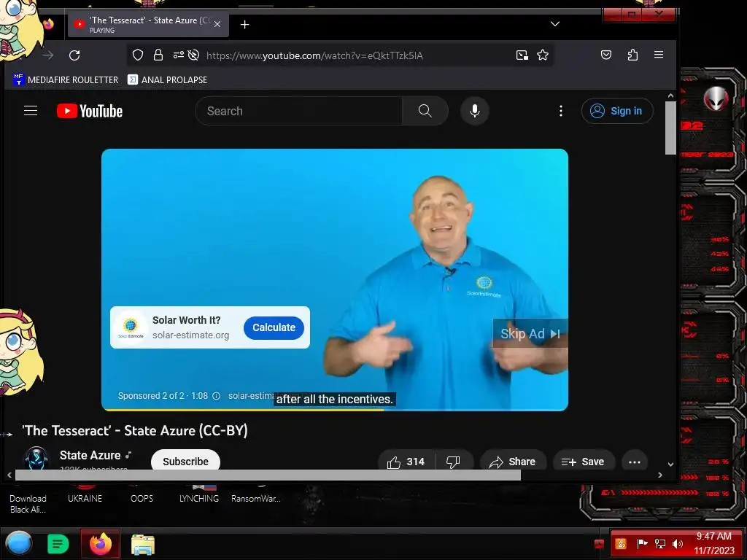Open the Firefox application hamburger menu
This screenshot has height=560, width=747.
pos(659,55)
